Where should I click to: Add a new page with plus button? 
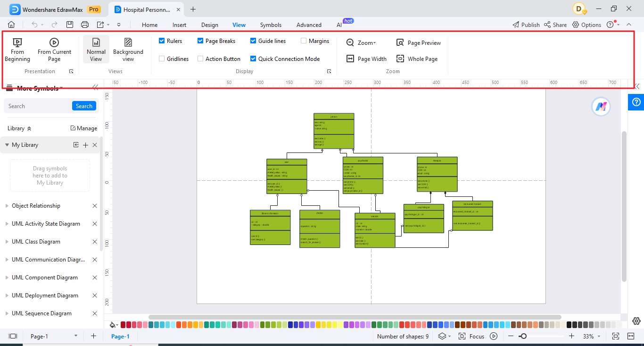point(93,336)
